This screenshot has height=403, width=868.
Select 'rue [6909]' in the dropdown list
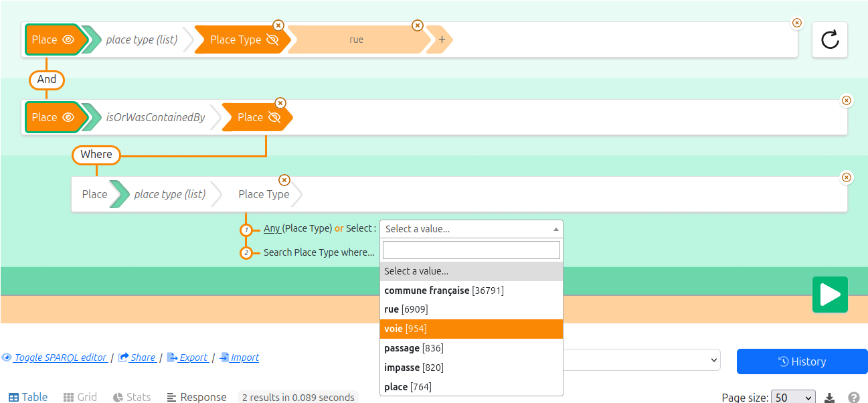[471, 309]
